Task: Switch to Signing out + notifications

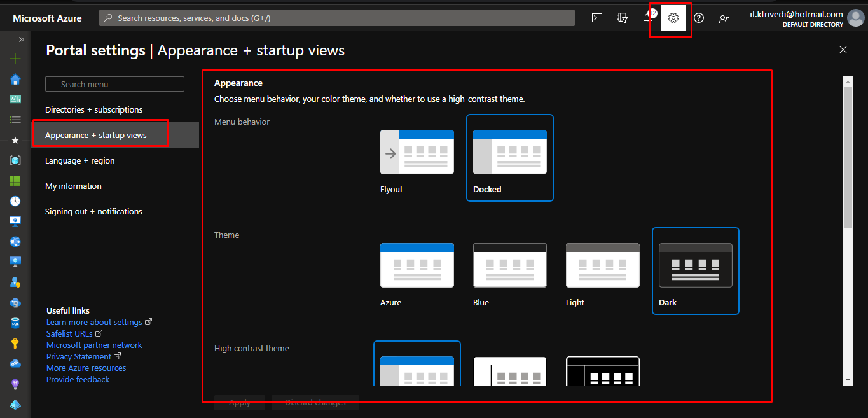Action: pyautogui.click(x=93, y=212)
